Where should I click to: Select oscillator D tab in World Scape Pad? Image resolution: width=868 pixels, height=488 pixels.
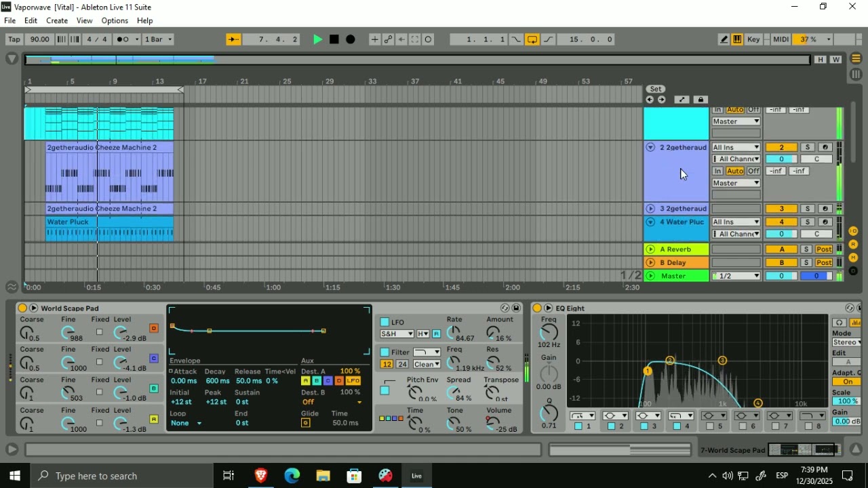(x=154, y=328)
